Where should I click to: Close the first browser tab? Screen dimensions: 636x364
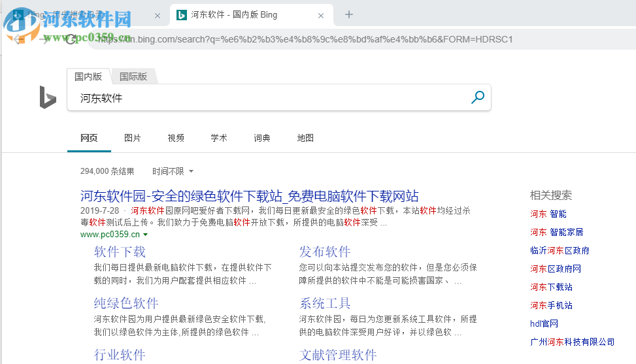158,16
